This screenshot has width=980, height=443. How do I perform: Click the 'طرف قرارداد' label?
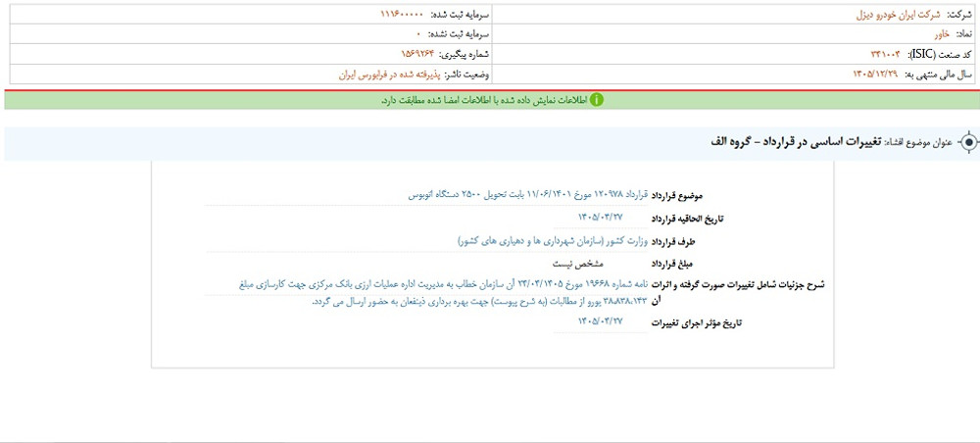coord(674,241)
